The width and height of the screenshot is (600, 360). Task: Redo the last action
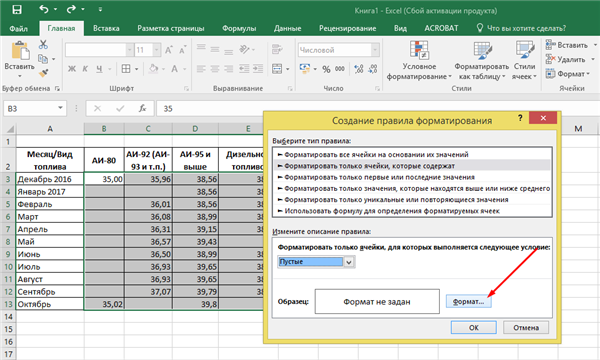71,9
